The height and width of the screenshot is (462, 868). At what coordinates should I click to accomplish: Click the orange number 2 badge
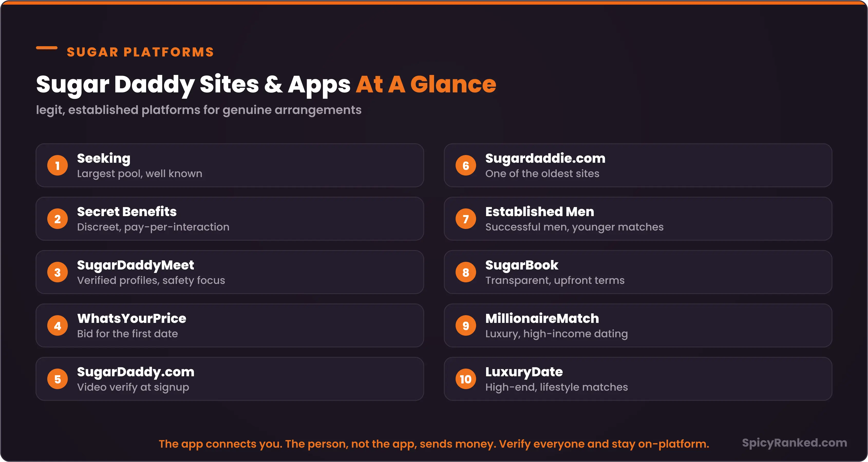[x=58, y=219]
